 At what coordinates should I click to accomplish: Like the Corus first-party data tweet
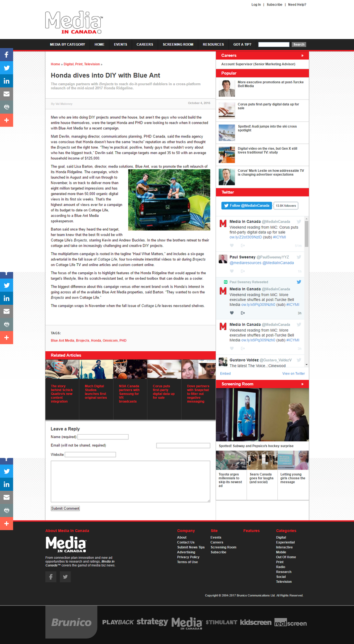(x=232, y=246)
